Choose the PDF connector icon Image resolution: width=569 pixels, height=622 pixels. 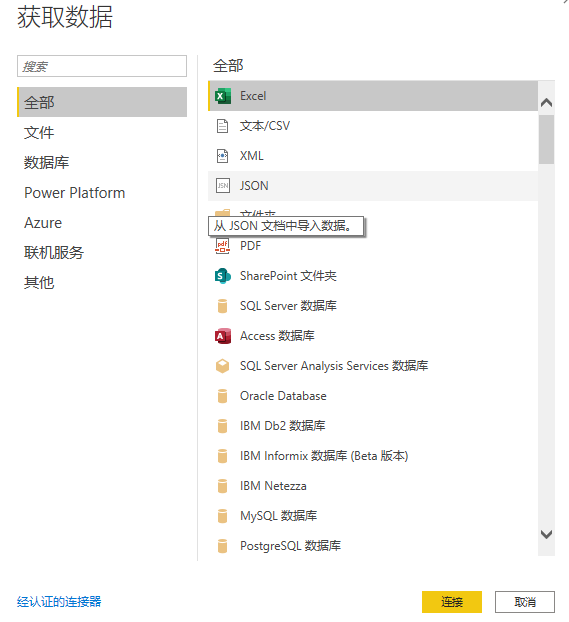click(222, 246)
